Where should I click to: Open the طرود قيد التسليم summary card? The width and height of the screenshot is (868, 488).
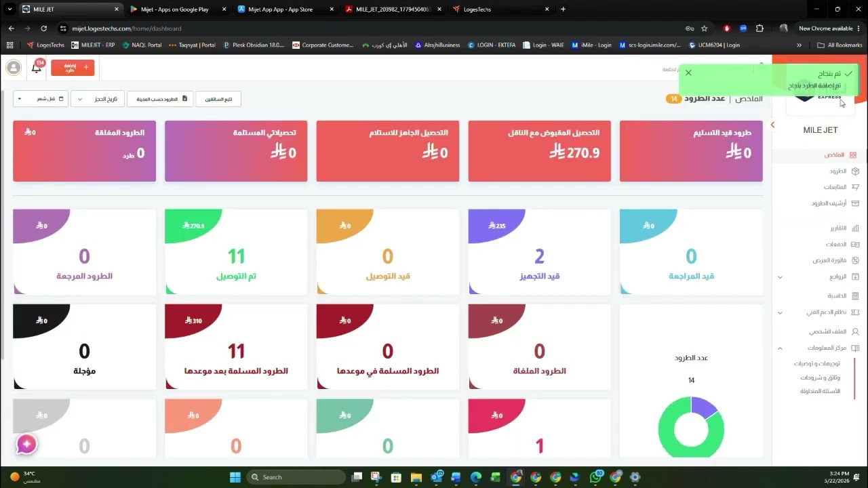click(x=691, y=151)
